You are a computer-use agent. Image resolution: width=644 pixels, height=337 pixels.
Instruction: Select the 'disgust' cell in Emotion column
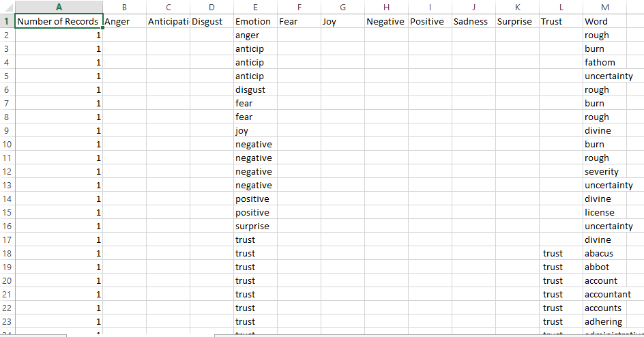point(255,89)
